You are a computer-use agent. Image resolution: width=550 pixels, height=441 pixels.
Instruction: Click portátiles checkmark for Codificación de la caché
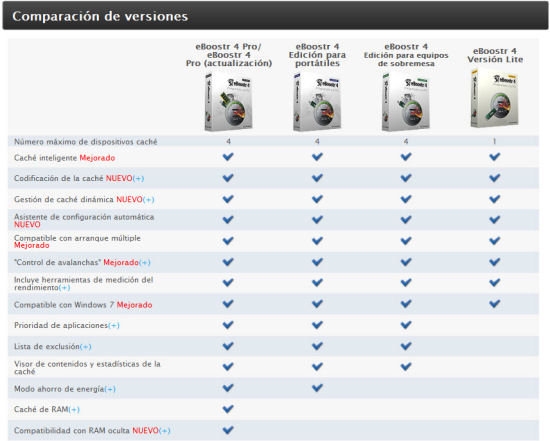pyautogui.click(x=317, y=178)
